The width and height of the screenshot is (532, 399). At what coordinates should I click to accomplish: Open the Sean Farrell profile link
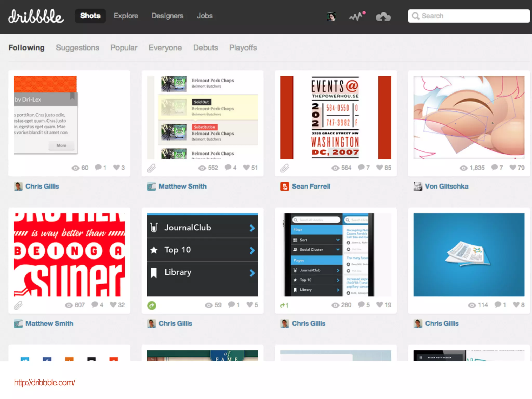click(x=311, y=187)
